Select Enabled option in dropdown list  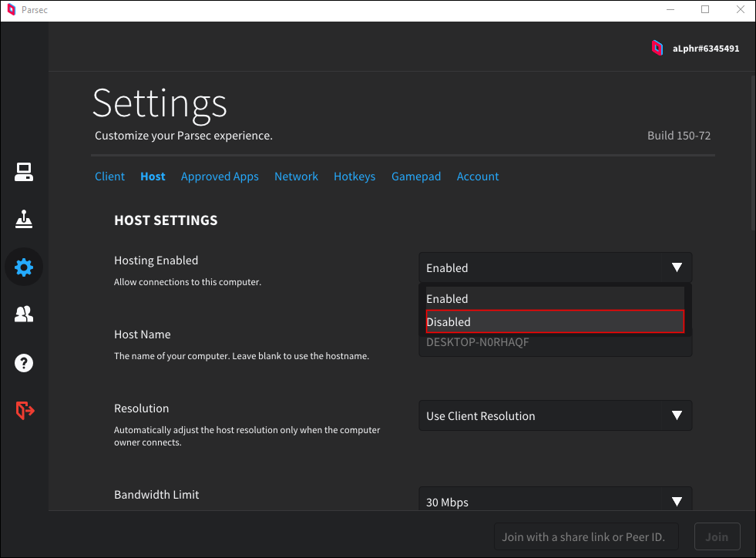coord(555,299)
